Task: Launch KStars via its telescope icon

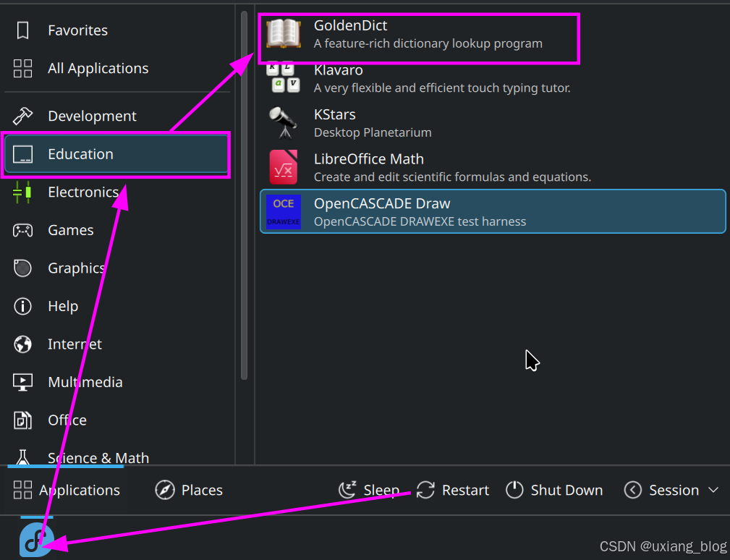Action: coord(284,123)
